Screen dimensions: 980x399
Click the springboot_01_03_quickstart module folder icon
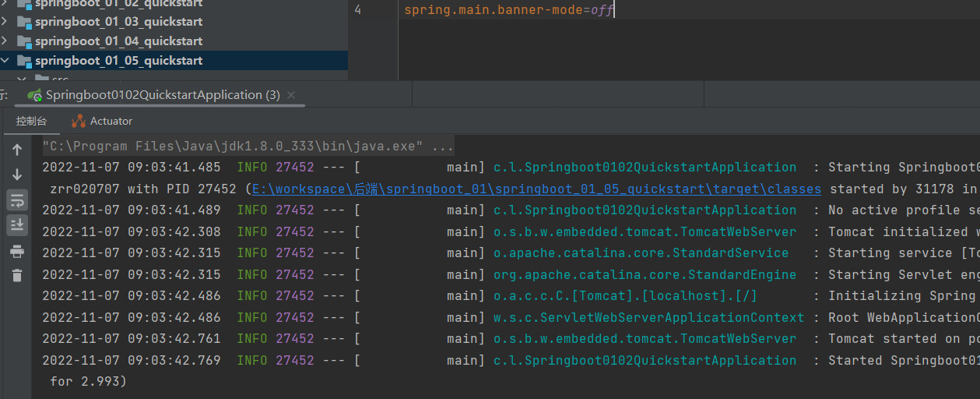(24, 22)
